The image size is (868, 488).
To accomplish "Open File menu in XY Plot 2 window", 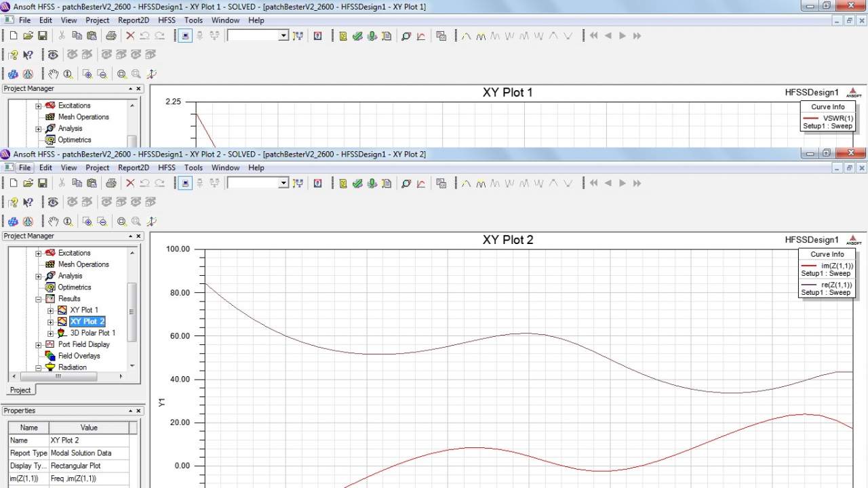I will 24,167.
